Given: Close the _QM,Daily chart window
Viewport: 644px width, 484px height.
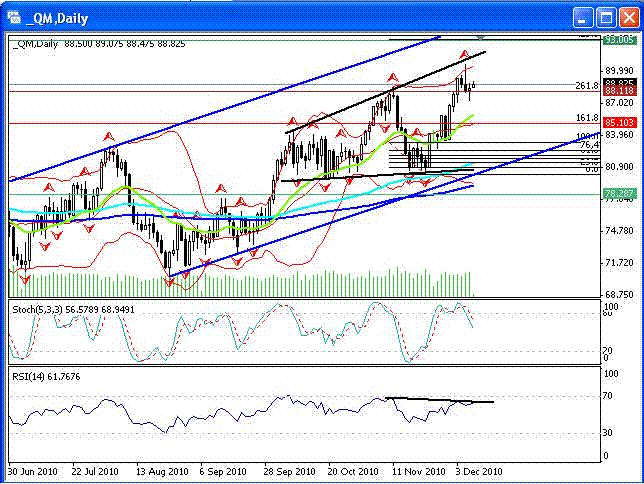Looking at the screenshot, I should pyautogui.click(x=629, y=18).
